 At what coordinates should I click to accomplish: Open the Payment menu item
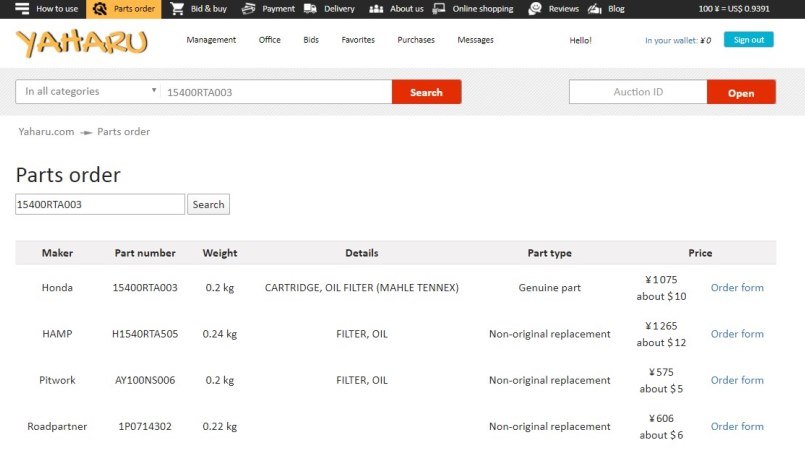[278, 9]
